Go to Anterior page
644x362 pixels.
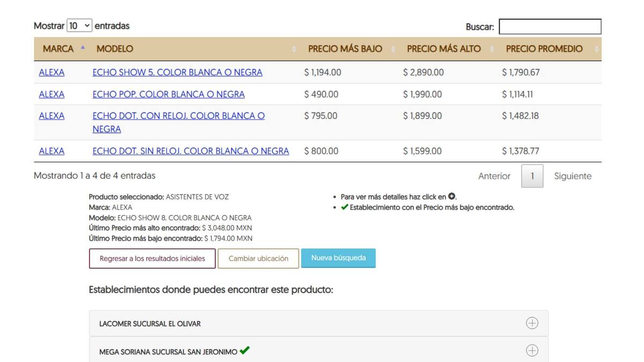click(494, 176)
